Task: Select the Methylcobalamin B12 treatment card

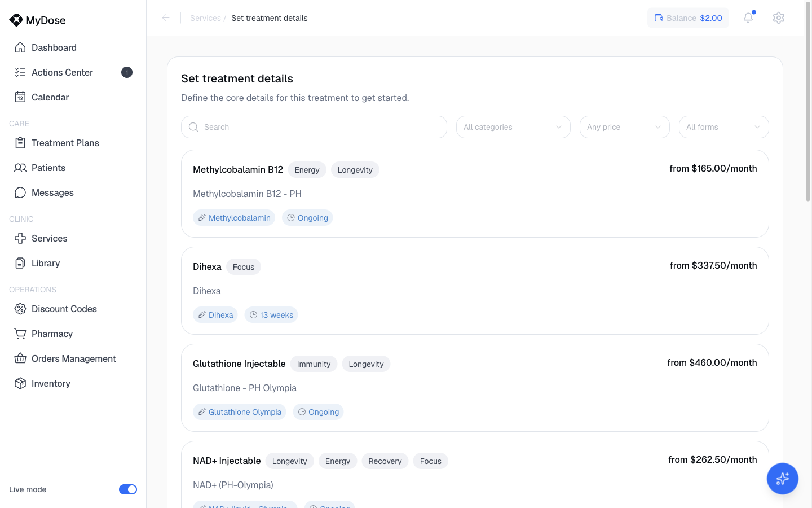Action: [x=475, y=194]
